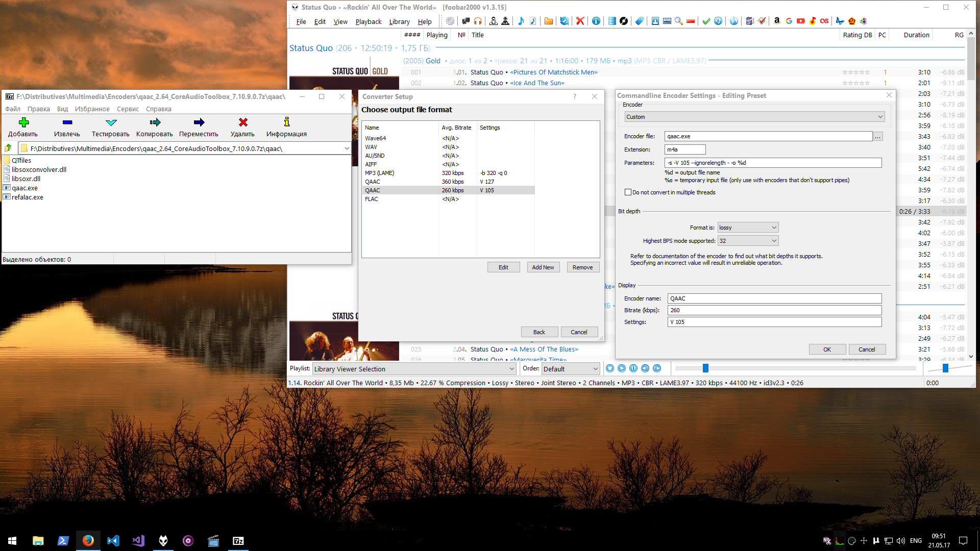Click the blue music note icon
Screen dimensions: 980x551
coord(521,21)
